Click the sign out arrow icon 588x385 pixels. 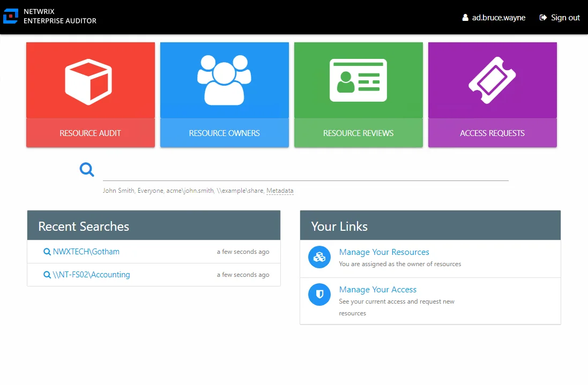(543, 18)
